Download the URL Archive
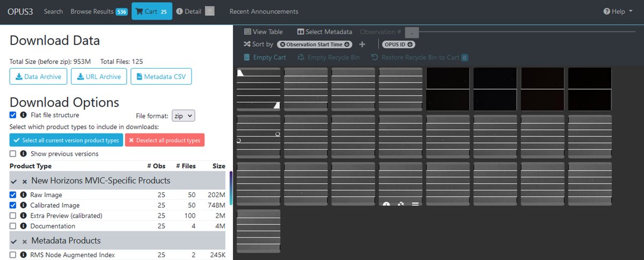 tap(99, 77)
